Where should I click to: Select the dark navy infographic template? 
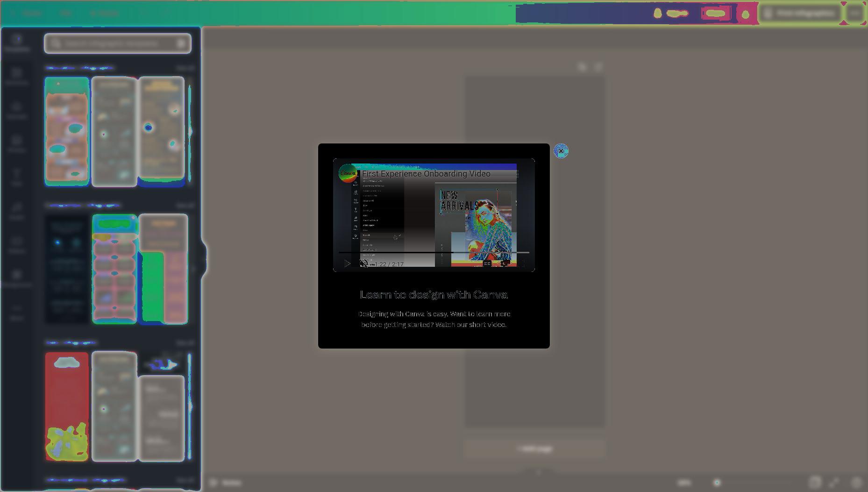[x=67, y=269]
